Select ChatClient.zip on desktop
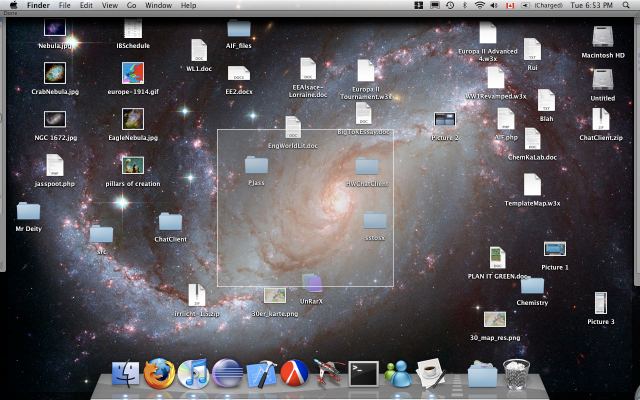 click(x=601, y=119)
